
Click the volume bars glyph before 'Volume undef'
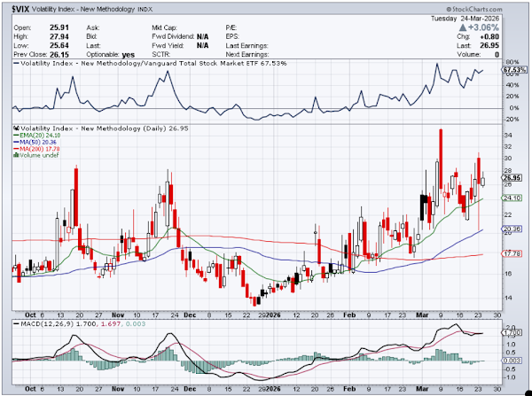(x=16, y=155)
